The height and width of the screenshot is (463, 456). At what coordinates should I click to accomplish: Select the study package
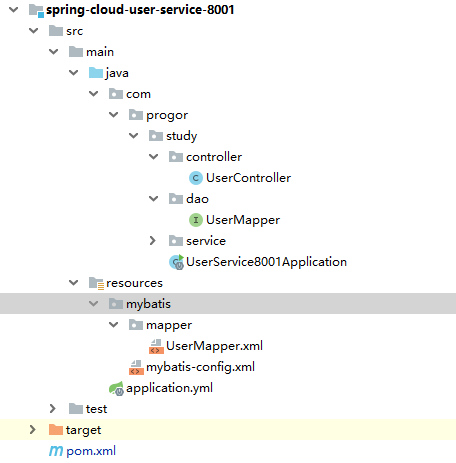tap(182, 136)
